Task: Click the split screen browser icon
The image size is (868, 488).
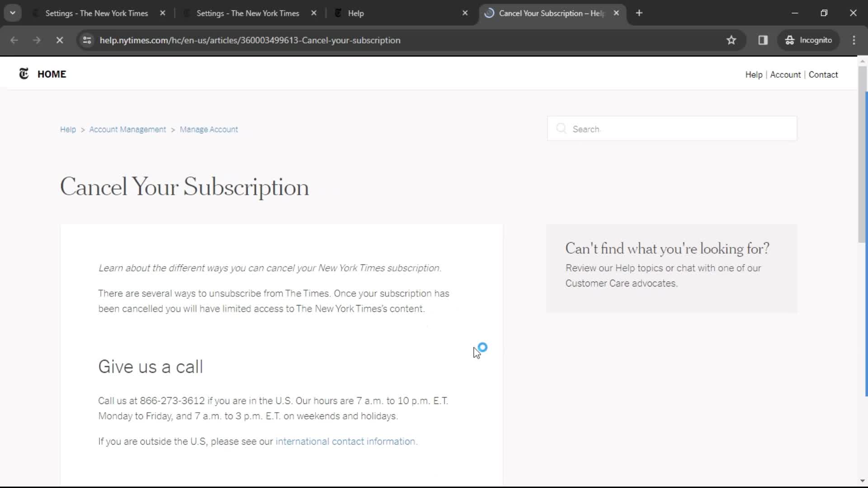Action: tap(764, 40)
